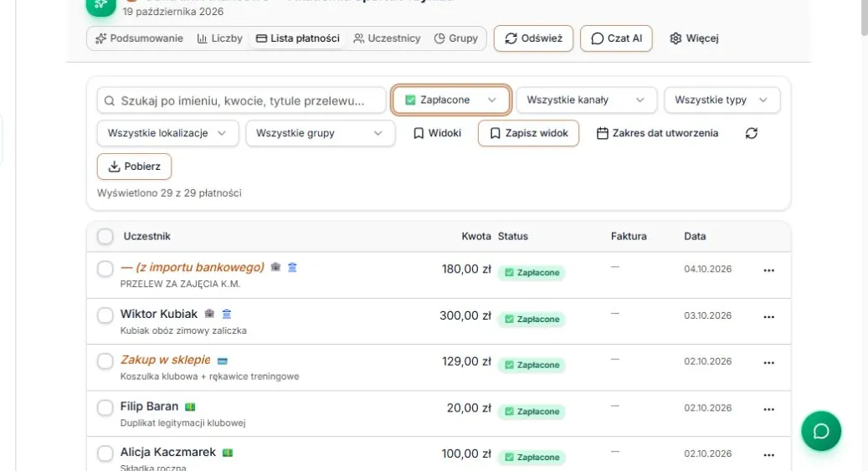
Task: Click gray building icon in import bankowego row
Action: [275, 268]
